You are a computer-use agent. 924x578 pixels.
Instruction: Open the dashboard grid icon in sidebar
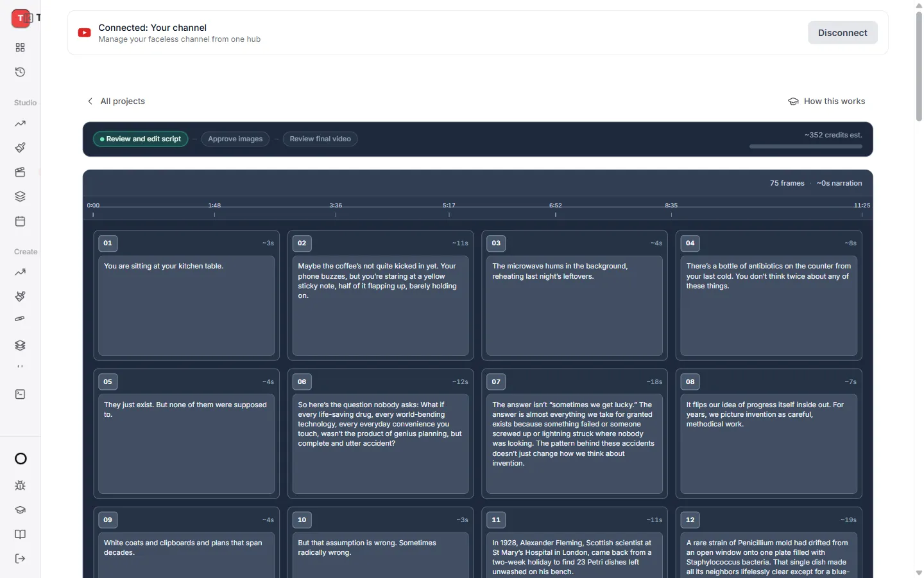click(x=20, y=48)
